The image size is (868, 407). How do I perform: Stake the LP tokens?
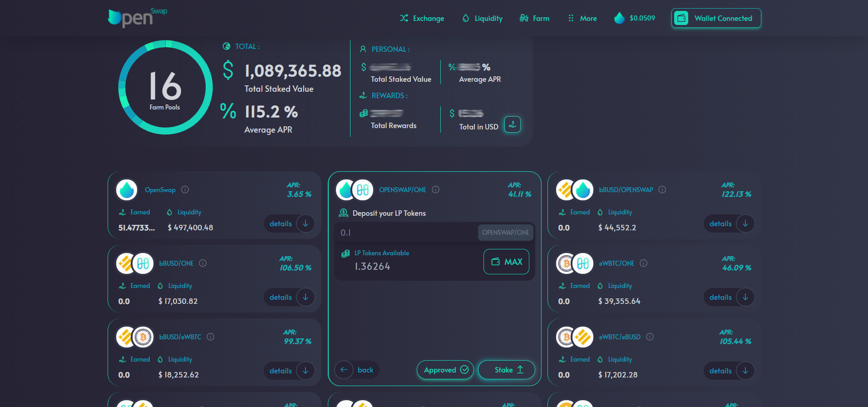507,370
